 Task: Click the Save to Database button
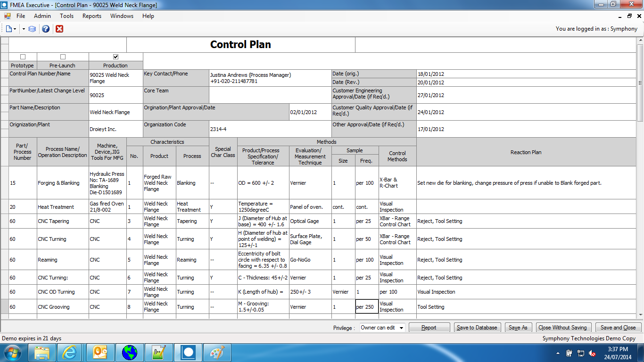[477, 328]
